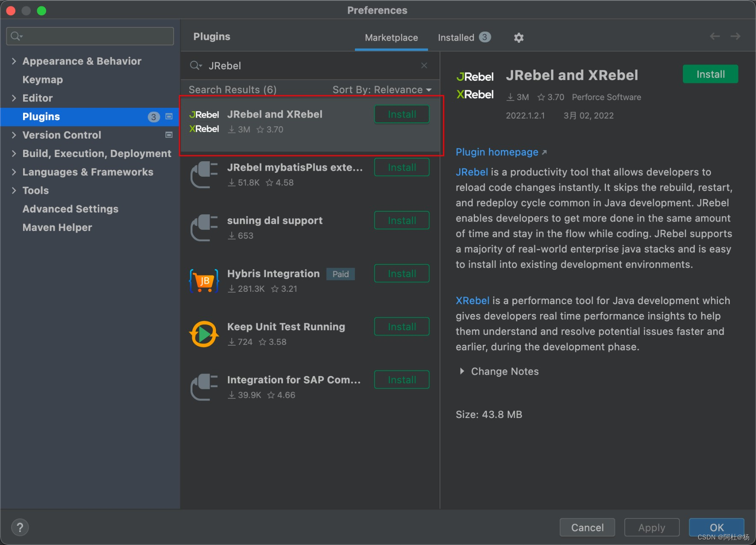The image size is (756, 545).
Task: Click the Version Control row project icon
Action: [169, 135]
